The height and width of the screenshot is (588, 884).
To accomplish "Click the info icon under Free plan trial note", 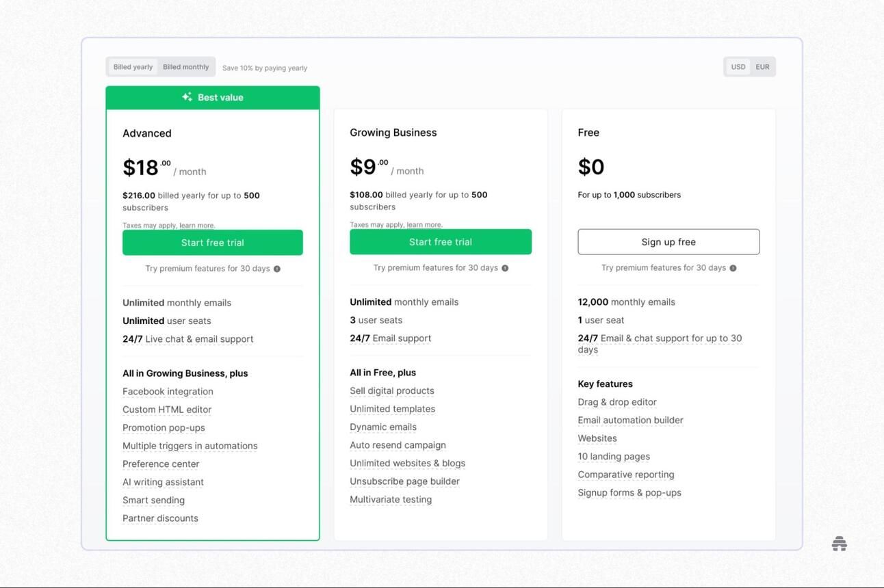I will tap(733, 268).
